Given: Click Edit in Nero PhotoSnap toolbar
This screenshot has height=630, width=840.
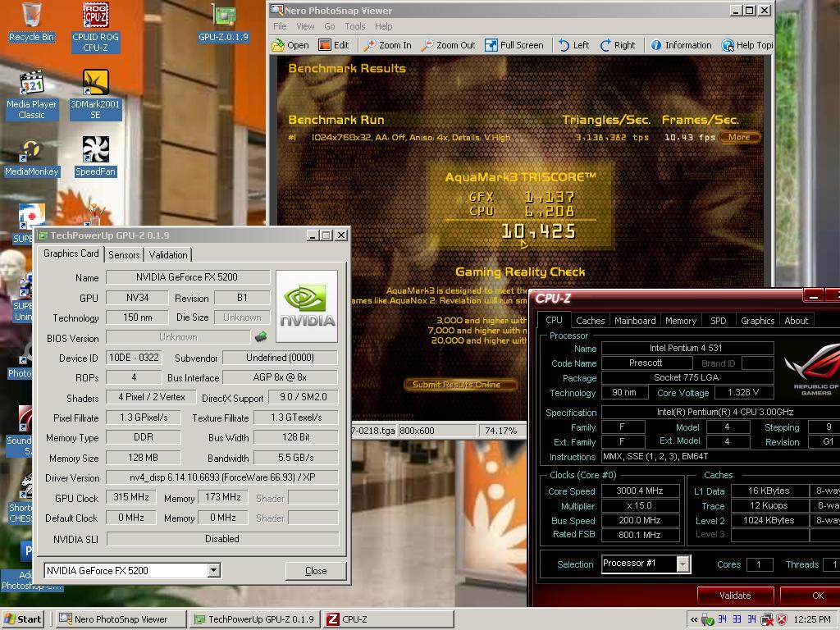Looking at the screenshot, I should (333, 45).
